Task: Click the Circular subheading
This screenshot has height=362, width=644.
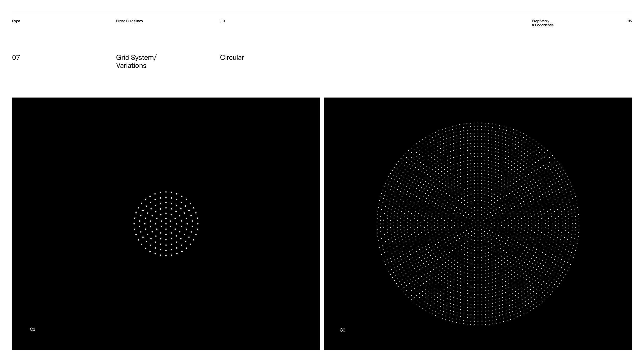Action: pos(232,58)
